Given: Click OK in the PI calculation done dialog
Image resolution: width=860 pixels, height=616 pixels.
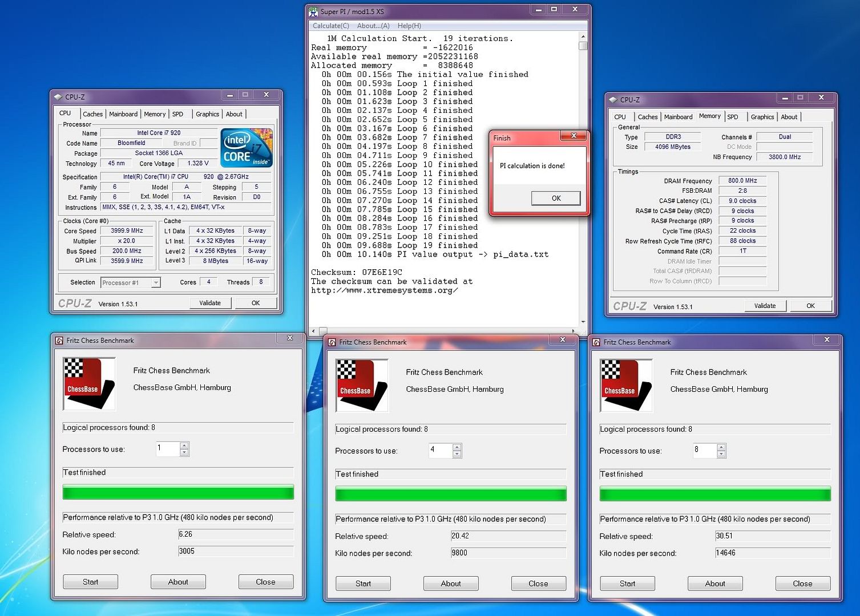Looking at the screenshot, I should click(x=556, y=198).
